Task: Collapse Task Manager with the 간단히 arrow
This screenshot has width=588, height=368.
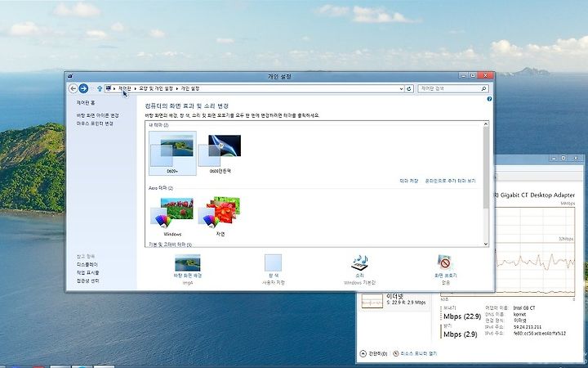Action: pyautogui.click(x=363, y=353)
